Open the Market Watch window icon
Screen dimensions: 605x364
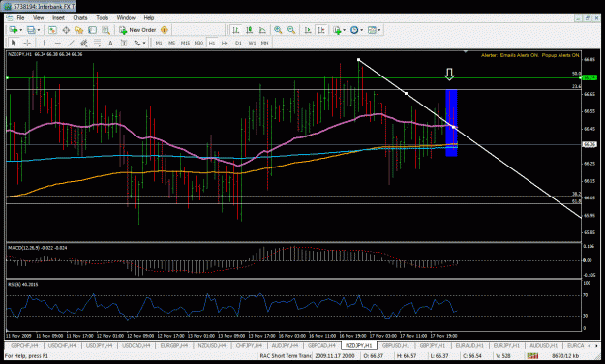[52, 30]
